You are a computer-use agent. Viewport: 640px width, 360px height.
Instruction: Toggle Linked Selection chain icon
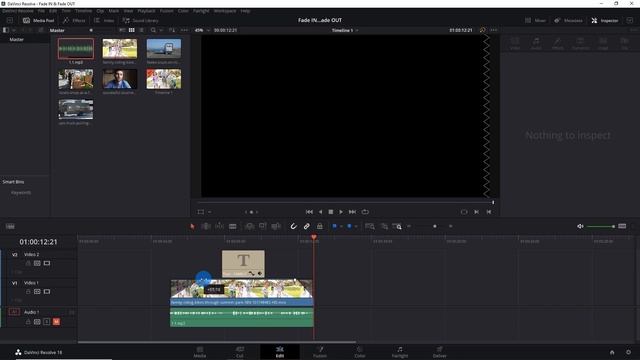tap(306, 226)
